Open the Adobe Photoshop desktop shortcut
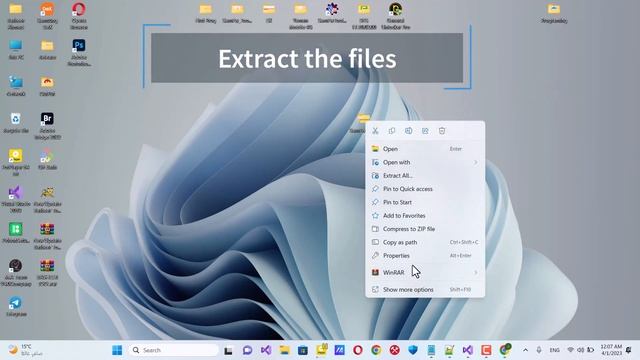Viewport: 640px width, 360px height. coord(79,52)
